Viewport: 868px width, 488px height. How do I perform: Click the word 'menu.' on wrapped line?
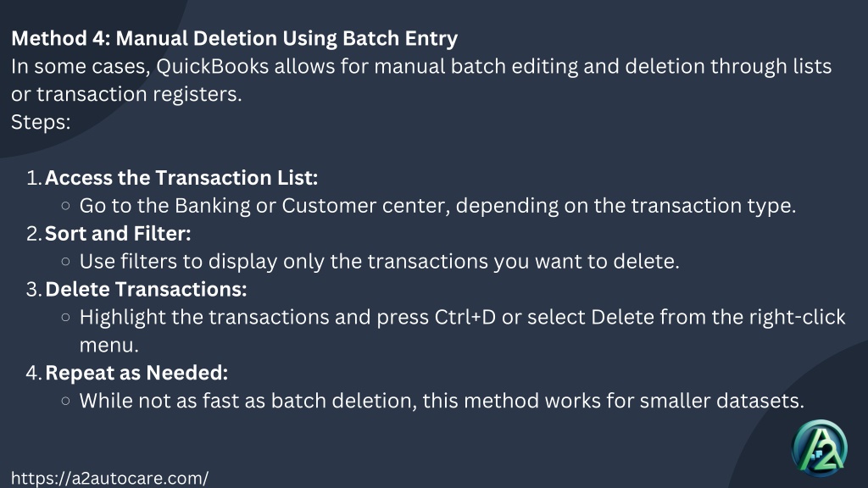coord(109,346)
